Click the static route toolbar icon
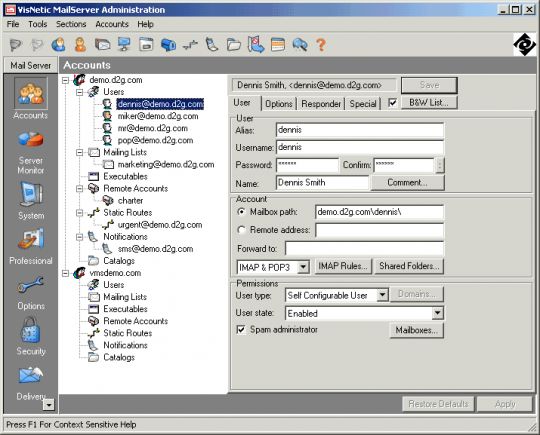 (x=190, y=45)
